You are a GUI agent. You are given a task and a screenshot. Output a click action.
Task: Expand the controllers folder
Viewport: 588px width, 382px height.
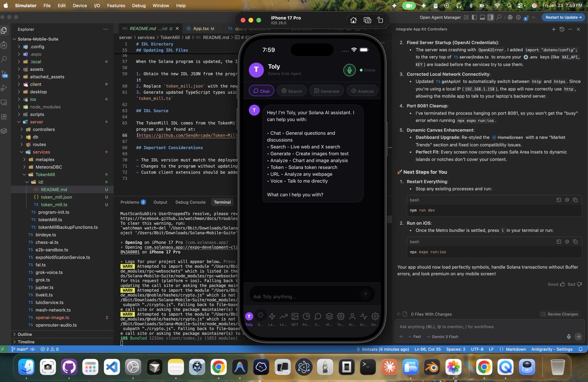(x=43, y=129)
